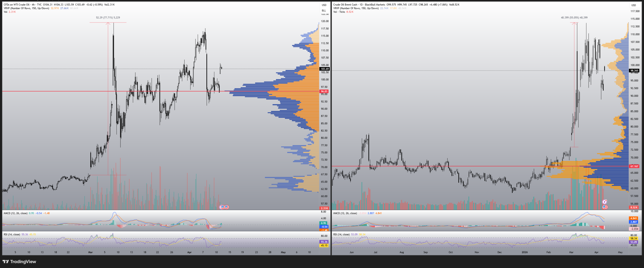
Task: Select the MACD legend on the Brent chart
Action: pyautogui.click(x=345, y=213)
